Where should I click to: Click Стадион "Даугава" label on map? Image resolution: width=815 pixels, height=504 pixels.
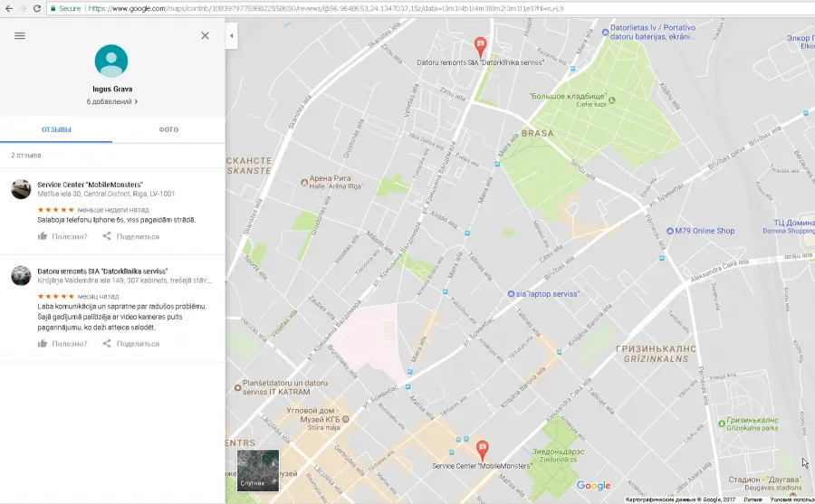(x=764, y=483)
